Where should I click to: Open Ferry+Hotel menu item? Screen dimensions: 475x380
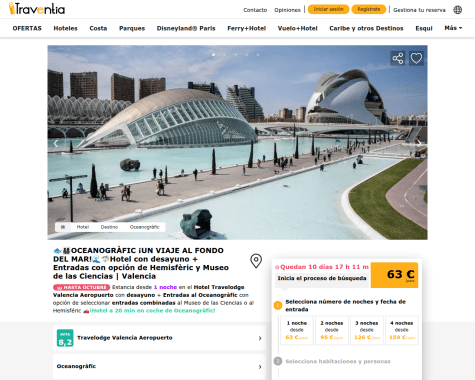click(x=246, y=28)
